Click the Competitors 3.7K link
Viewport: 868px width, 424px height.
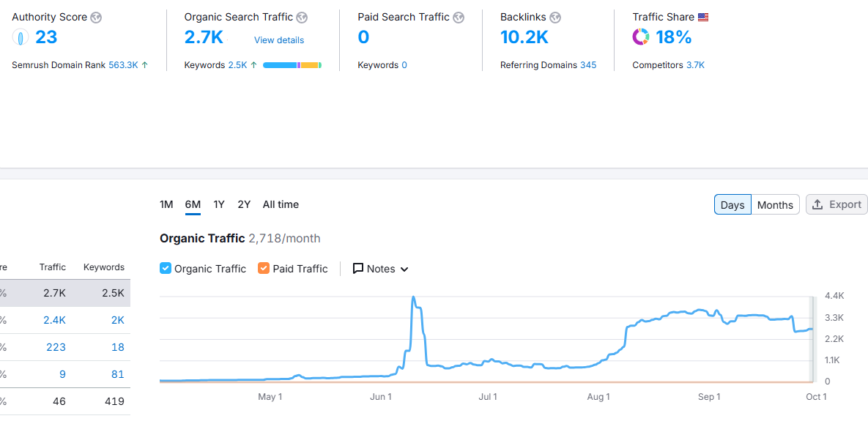click(694, 64)
